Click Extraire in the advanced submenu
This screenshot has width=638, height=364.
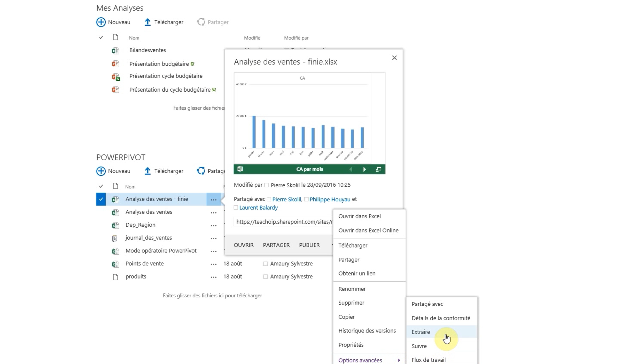(x=441, y=332)
